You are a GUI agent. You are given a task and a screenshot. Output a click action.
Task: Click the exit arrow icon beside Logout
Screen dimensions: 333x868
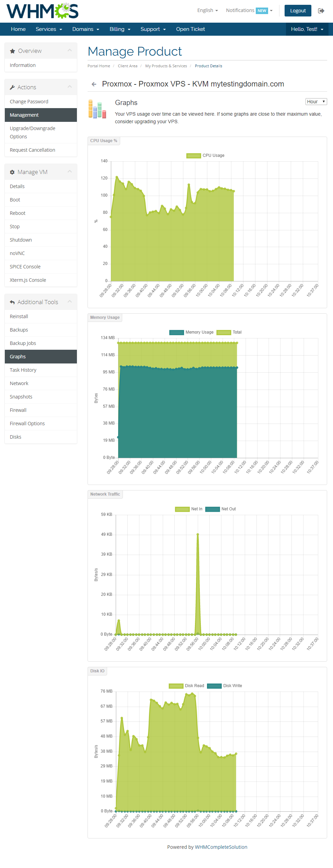[x=321, y=11]
